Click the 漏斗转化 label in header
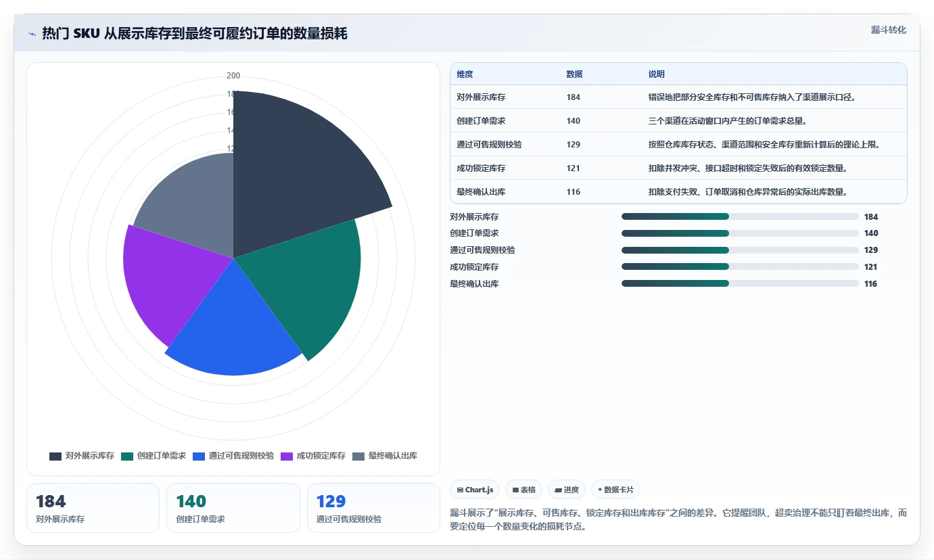 pos(888,30)
